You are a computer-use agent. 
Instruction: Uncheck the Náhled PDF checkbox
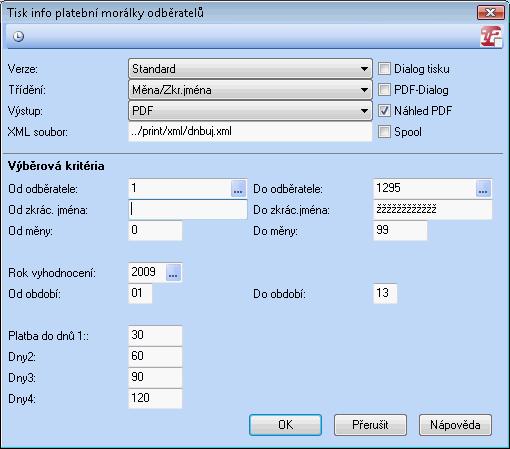tap(384, 111)
